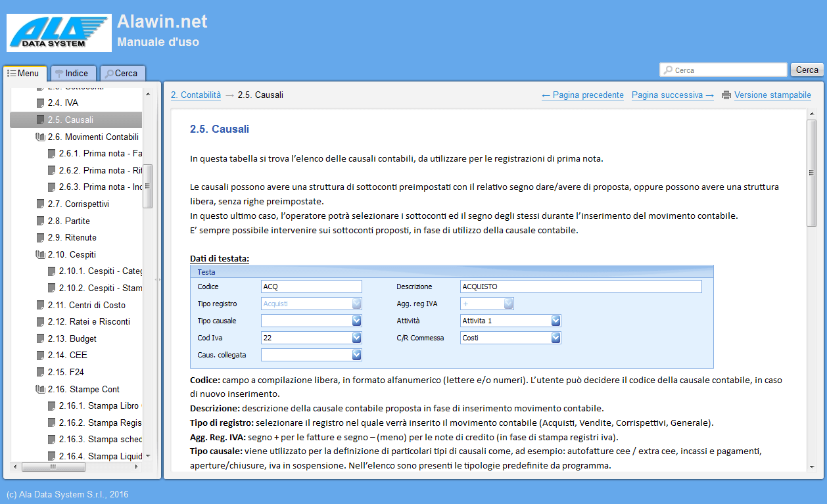Select the 2.5. Causali tree item
Image resolution: width=827 pixels, height=504 pixels.
[x=76, y=120]
